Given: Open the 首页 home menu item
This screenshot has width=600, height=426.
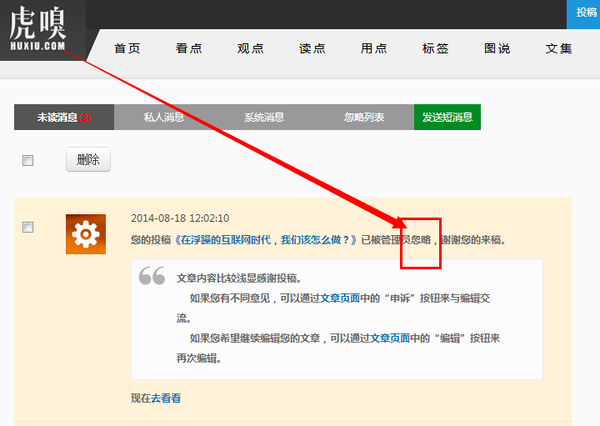Looking at the screenshot, I should click(127, 49).
